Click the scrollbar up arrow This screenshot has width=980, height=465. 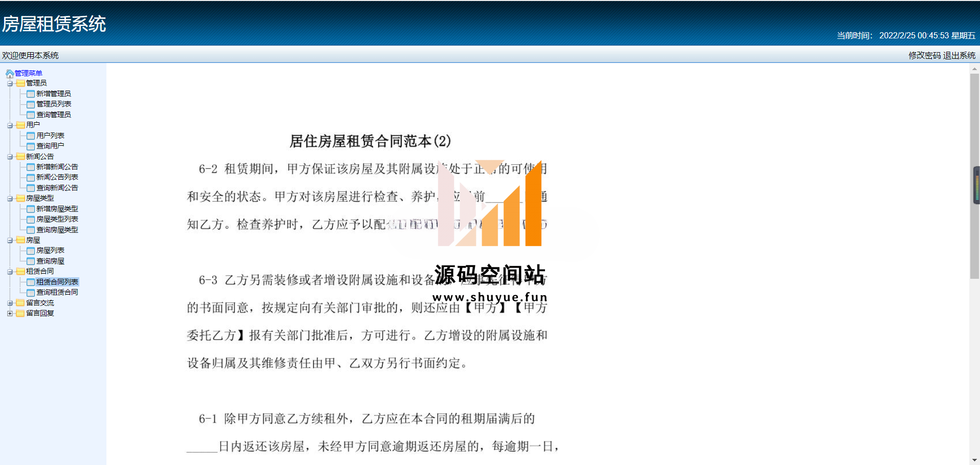974,69
